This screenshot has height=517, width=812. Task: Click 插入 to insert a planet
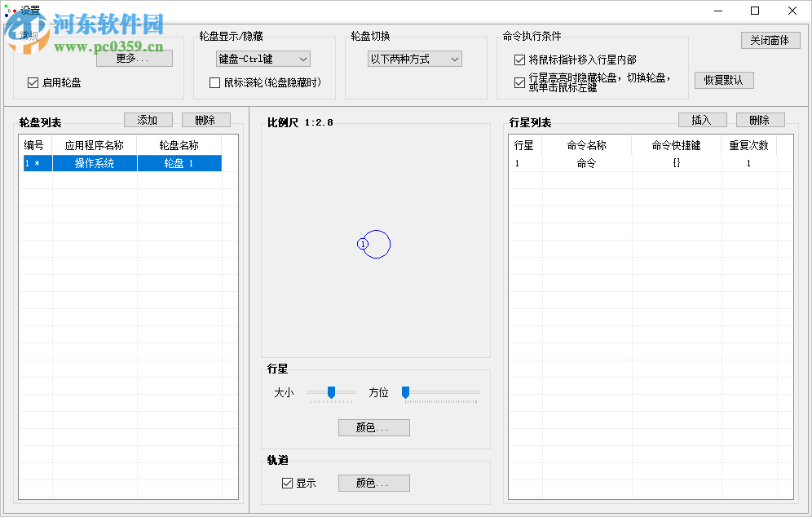pos(702,119)
